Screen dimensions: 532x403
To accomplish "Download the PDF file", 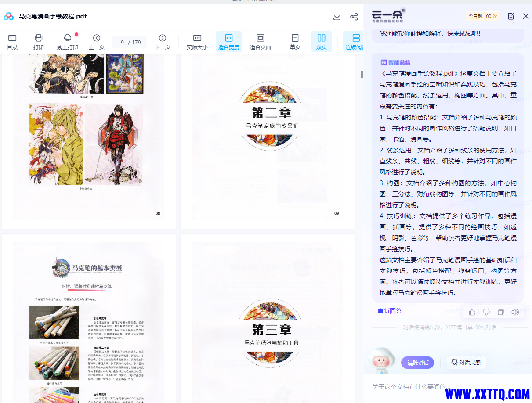I will click(337, 17).
